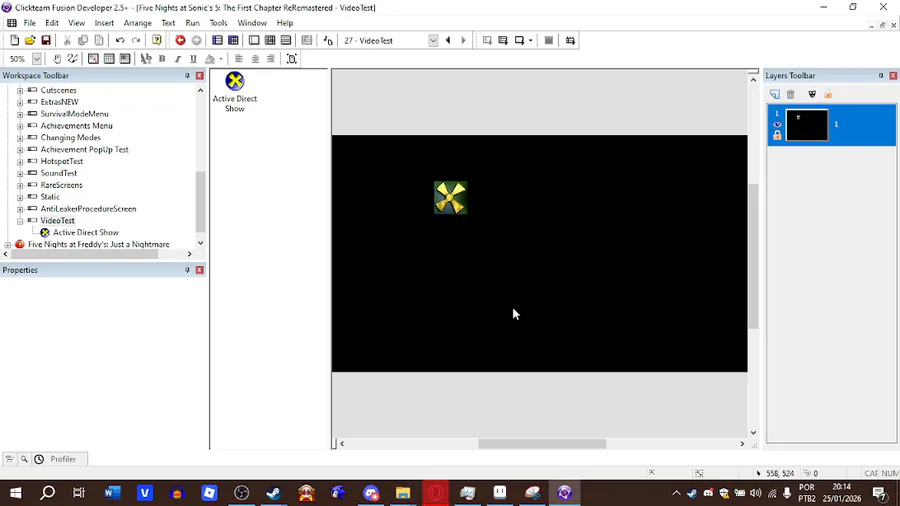Open the Edit menu

coord(52,23)
